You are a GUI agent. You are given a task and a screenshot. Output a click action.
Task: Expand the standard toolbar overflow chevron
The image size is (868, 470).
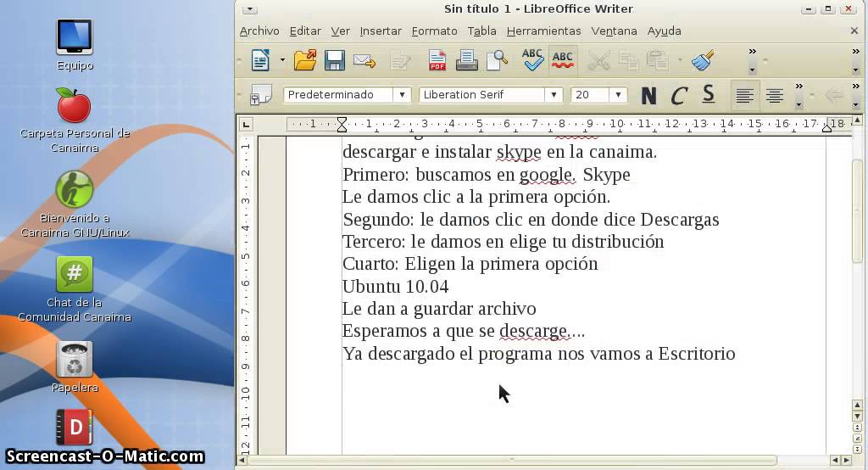click(x=753, y=52)
